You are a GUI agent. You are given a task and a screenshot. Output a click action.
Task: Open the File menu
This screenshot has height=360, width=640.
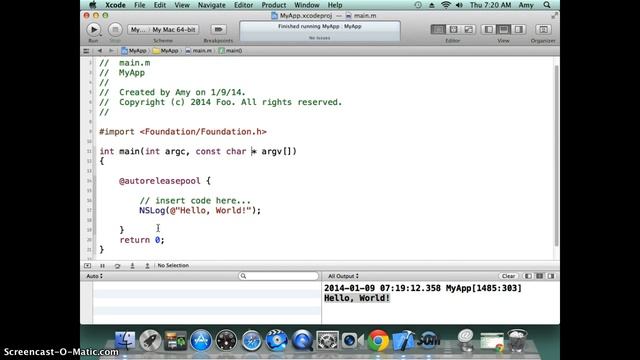pos(140,5)
